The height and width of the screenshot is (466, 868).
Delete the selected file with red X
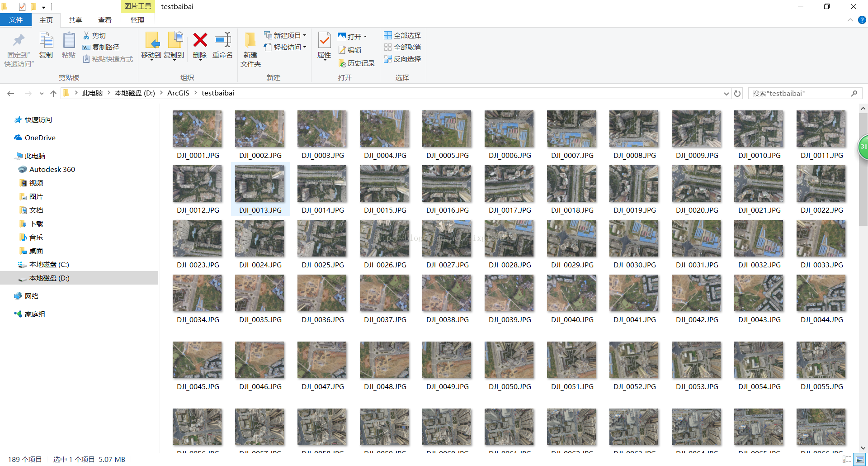click(200, 45)
